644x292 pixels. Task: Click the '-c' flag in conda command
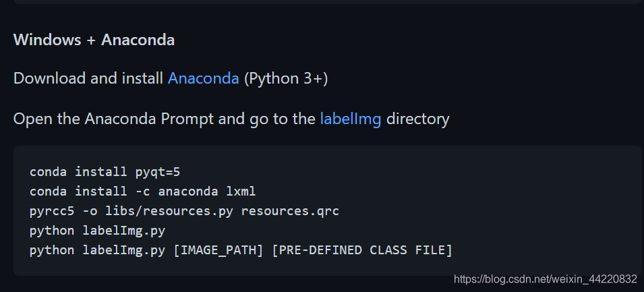click(142, 192)
